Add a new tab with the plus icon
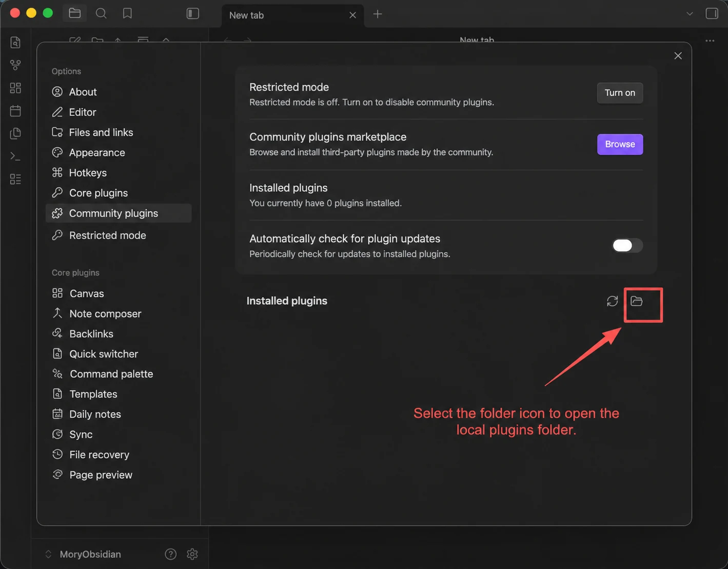This screenshot has width=728, height=569. click(x=378, y=14)
